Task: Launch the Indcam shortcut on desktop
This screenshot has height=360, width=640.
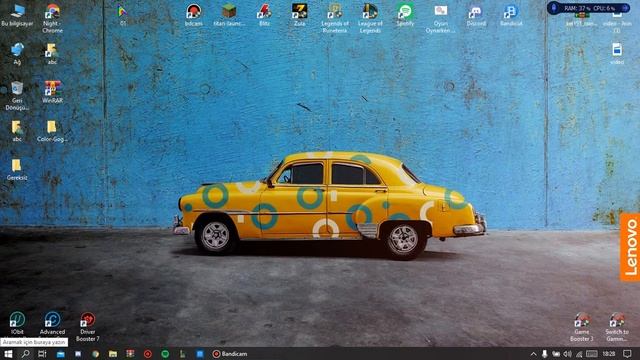Action: (x=193, y=16)
